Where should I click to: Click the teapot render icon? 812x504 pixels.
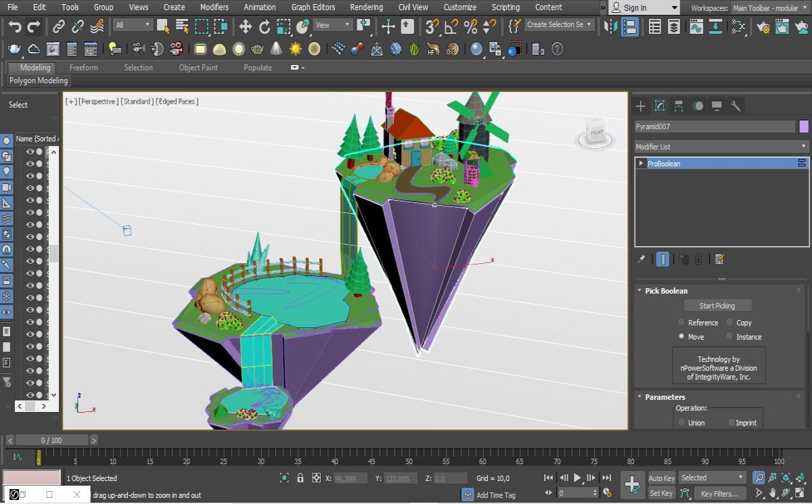click(x=14, y=49)
